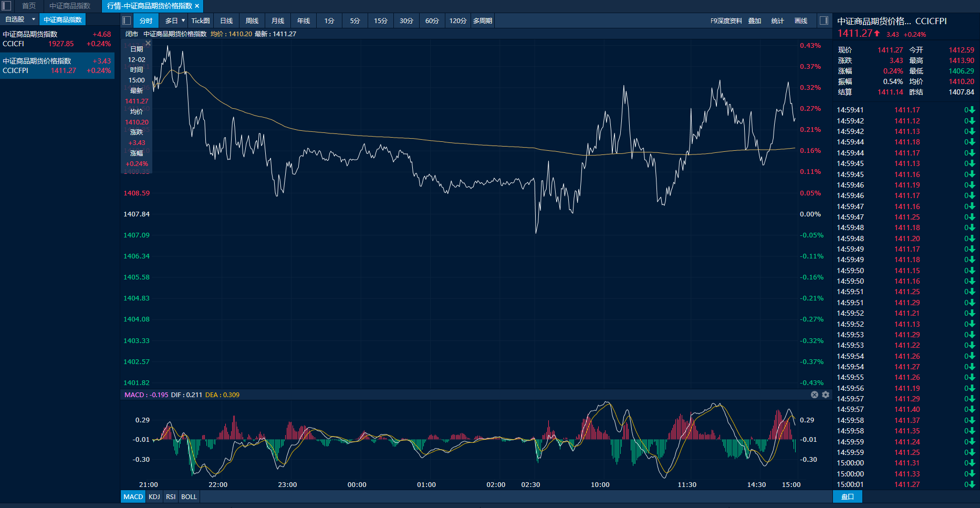Click the CCICFPI panel title
Viewport: 980px width, 508px height.
tap(931, 21)
